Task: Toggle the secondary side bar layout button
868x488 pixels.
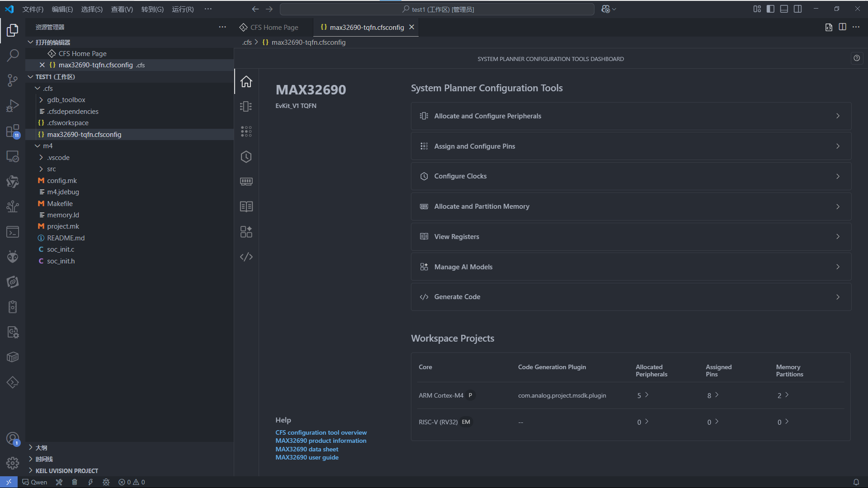Action: (798, 9)
